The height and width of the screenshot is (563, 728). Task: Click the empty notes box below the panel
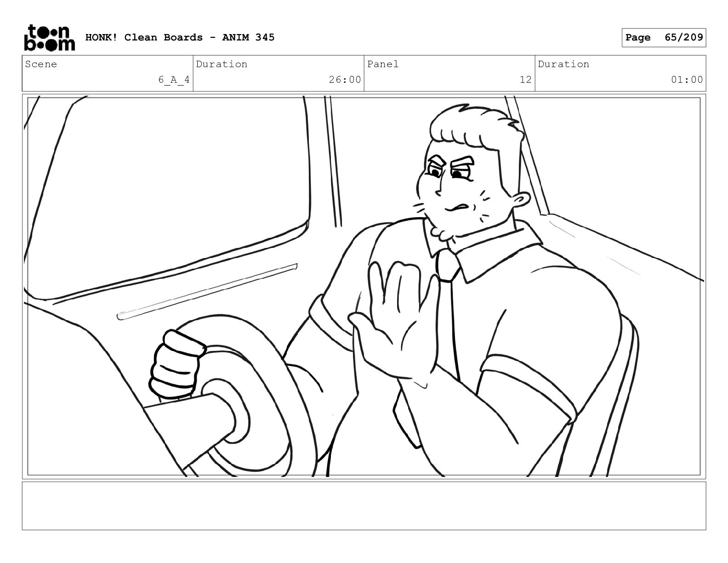tap(364, 506)
